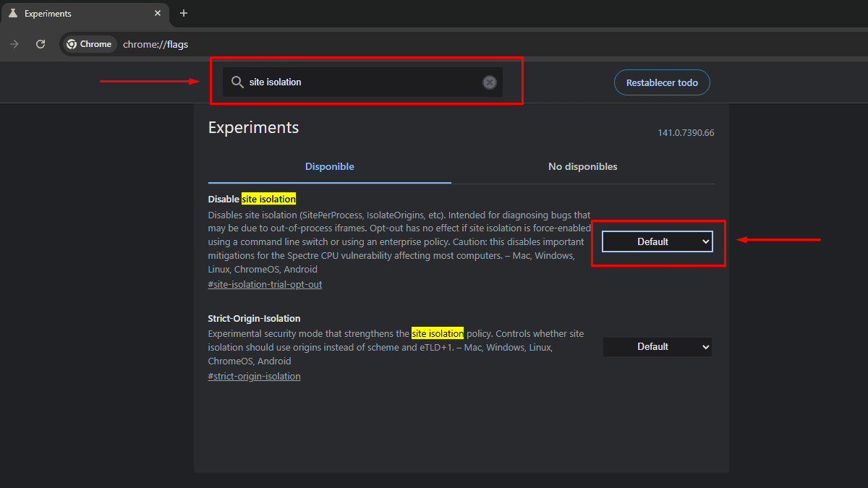Clear the 'site isolation' search text
The height and width of the screenshot is (488, 868).
tap(490, 82)
